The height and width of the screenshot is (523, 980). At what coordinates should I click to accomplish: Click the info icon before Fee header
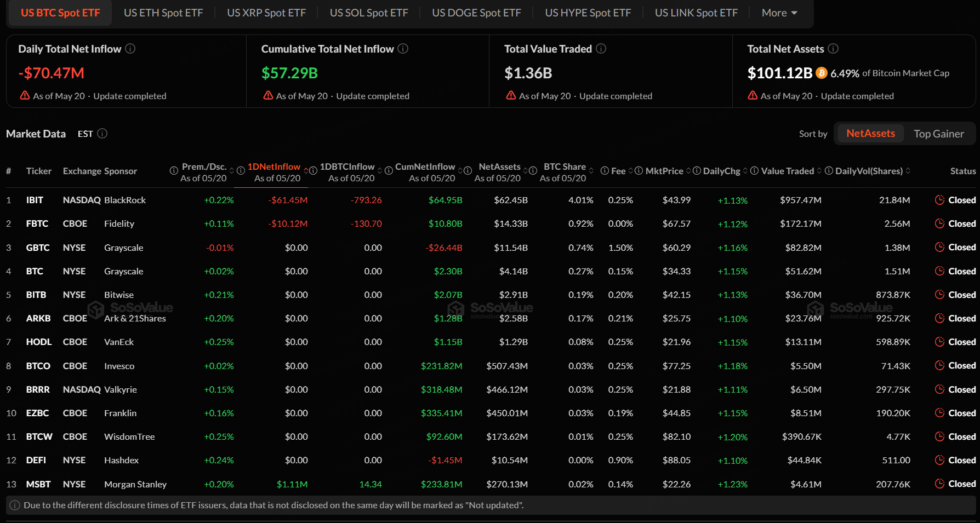coord(605,171)
